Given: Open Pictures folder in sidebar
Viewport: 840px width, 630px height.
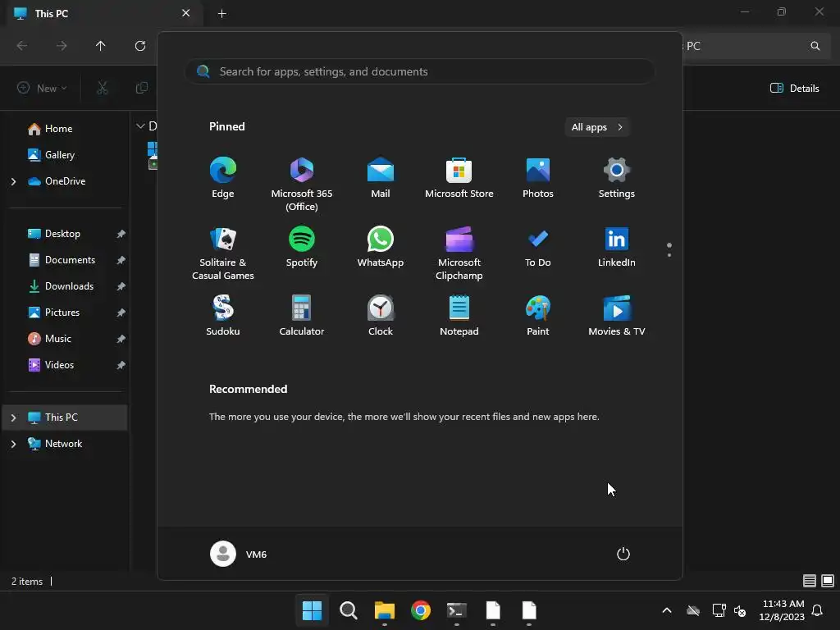Looking at the screenshot, I should click(x=62, y=313).
